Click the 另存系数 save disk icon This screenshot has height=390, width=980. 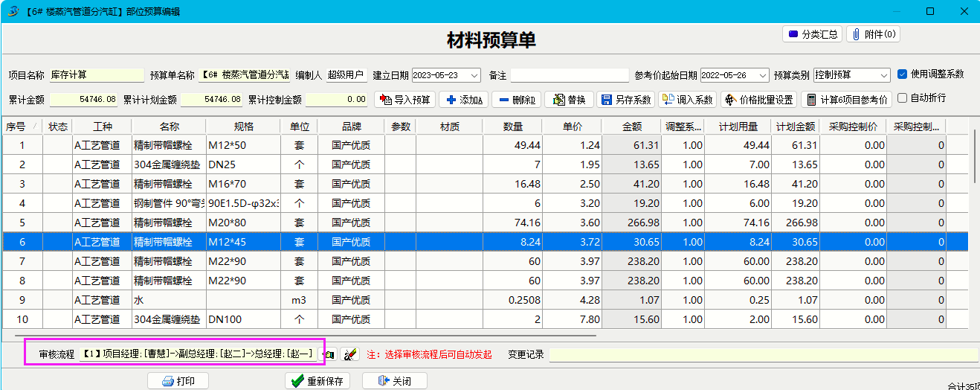[x=625, y=100]
